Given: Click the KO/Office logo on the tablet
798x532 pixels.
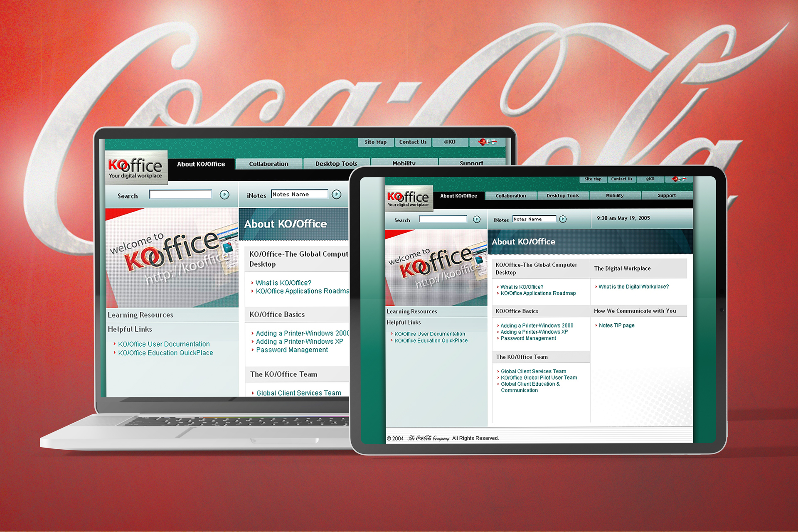Looking at the screenshot, I should coord(408,198).
